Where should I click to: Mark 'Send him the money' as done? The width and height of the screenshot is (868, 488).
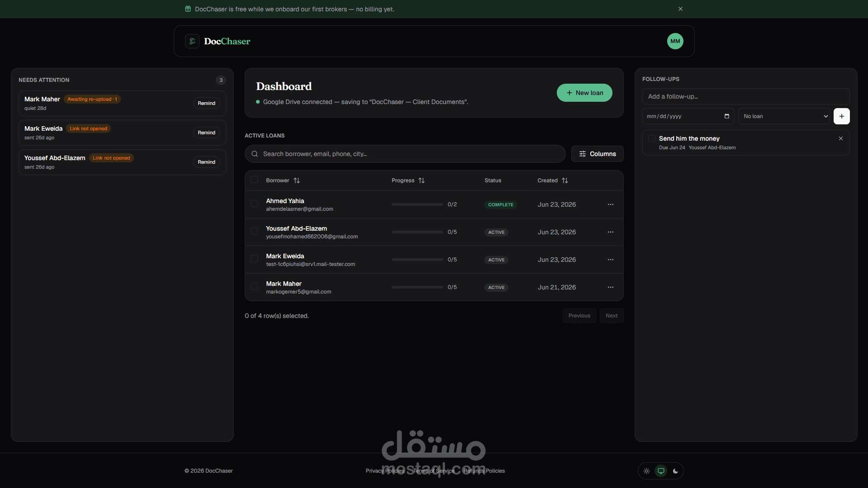[x=652, y=138]
